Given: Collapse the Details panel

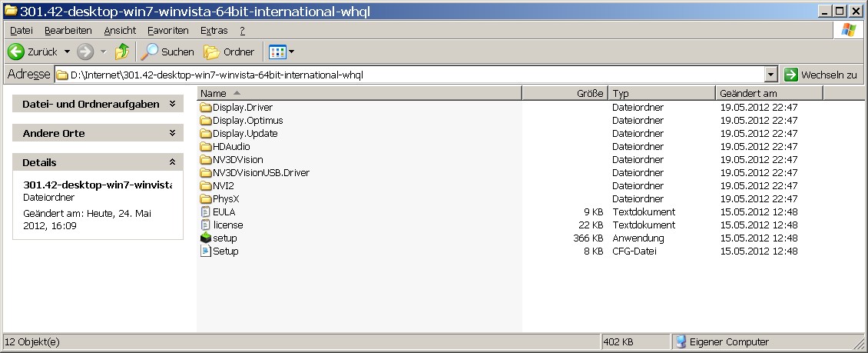Looking at the screenshot, I should [98, 162].
